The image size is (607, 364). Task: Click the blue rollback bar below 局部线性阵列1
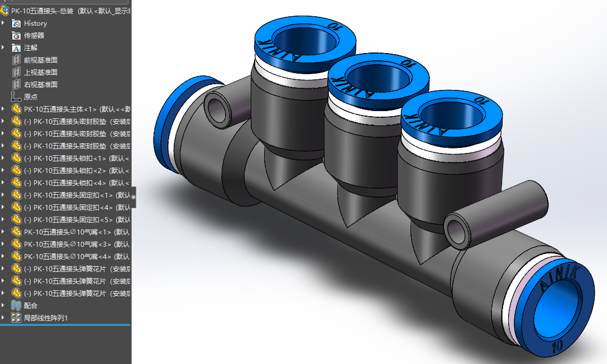click(x=65, y=325)
